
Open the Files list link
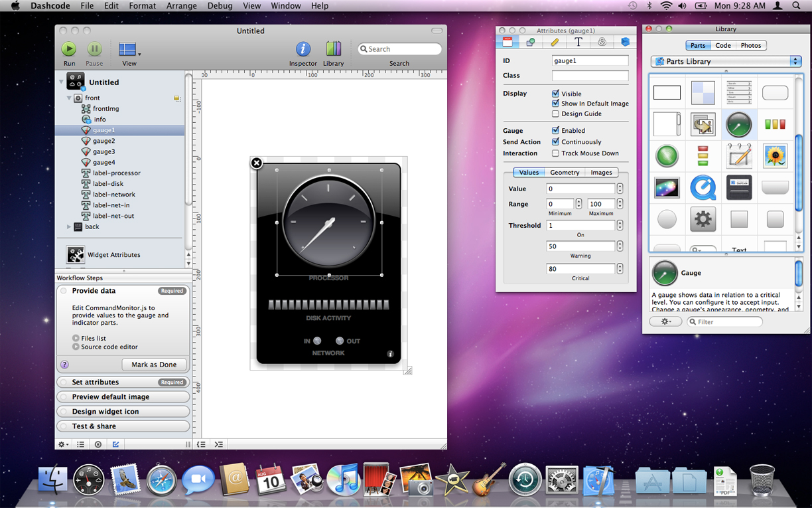pyautogui.click(x=94, y=338)
